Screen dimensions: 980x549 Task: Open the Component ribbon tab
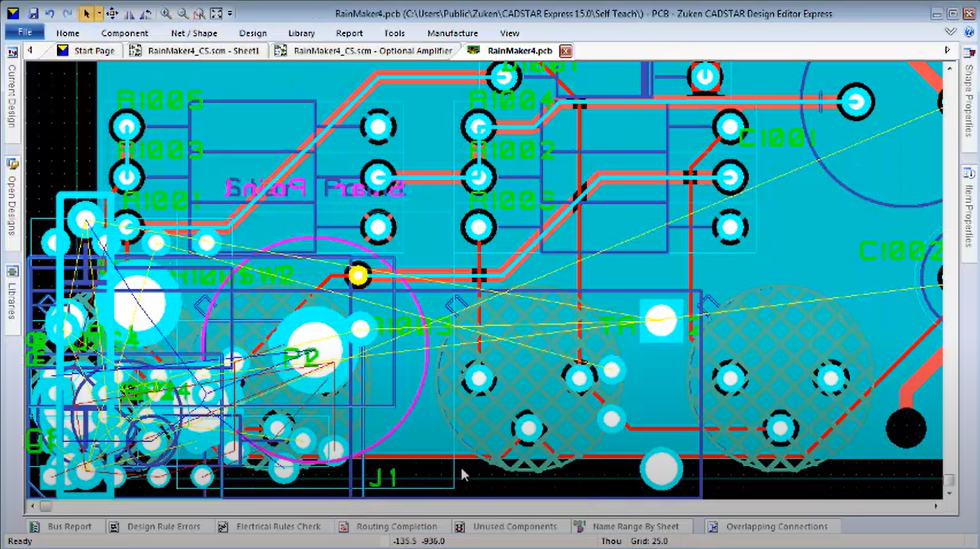pos(124,33)
